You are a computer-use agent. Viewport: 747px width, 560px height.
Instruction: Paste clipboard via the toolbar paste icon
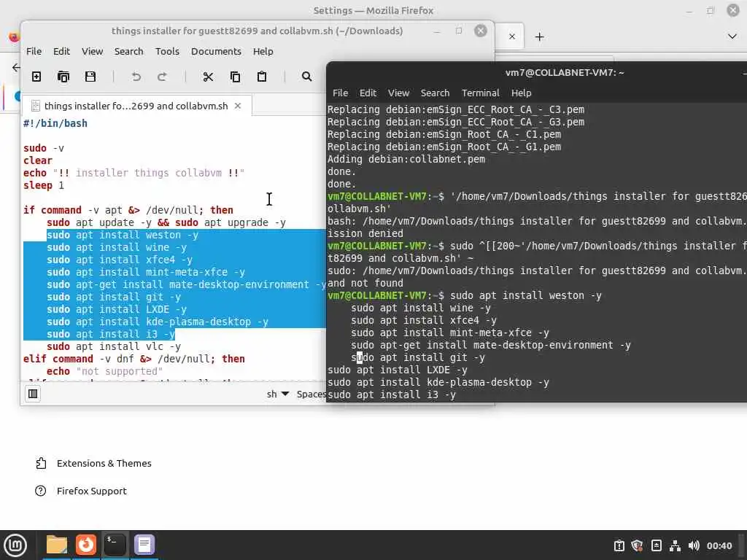[x=262, y=77]
